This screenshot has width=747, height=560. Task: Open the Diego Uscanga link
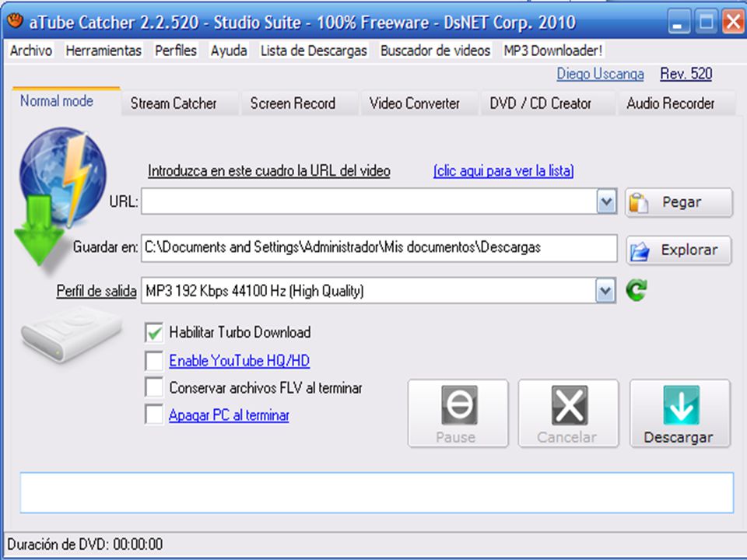pos(600,74)
